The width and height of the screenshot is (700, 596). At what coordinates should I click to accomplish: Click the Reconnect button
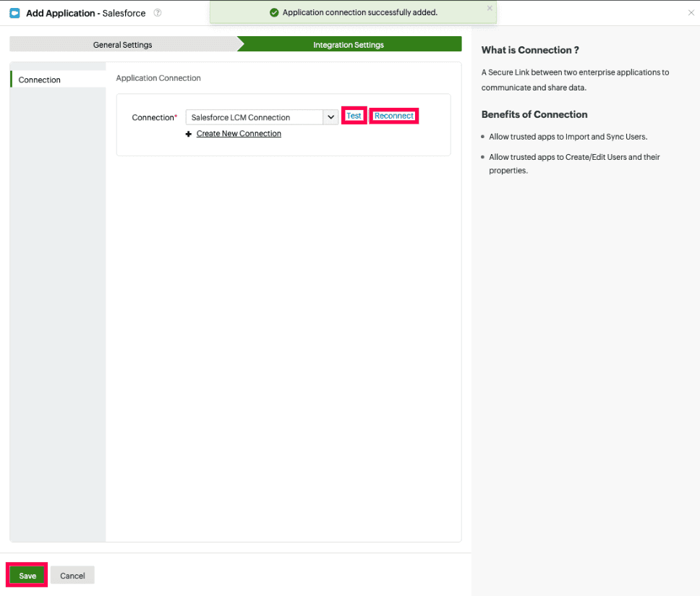coord(393,115)
